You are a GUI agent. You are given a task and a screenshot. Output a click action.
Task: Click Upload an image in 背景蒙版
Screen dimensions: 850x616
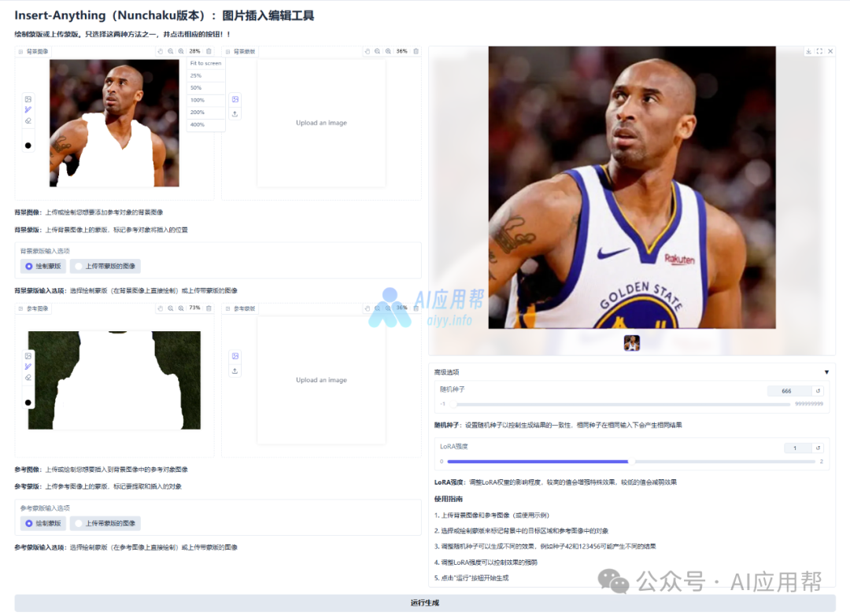coord(321,123)
